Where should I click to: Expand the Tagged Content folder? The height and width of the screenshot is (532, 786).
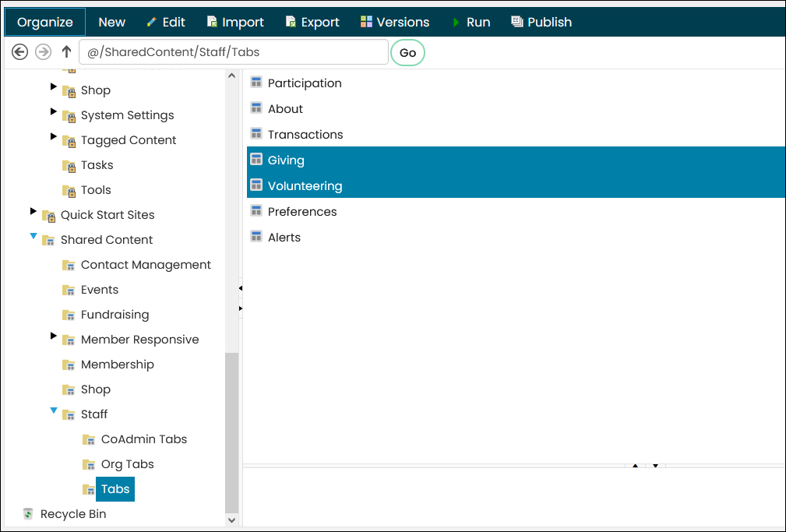[54, 136]
